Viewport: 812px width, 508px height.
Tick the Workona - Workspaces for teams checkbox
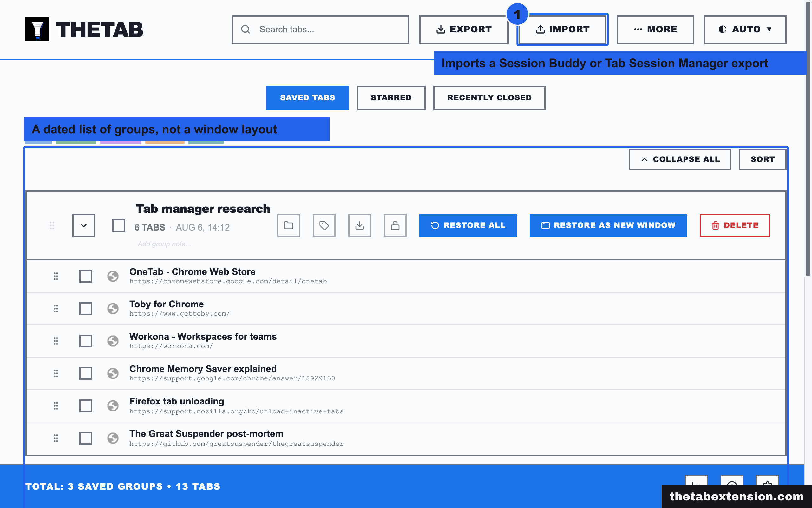click(x=86, y=341)
